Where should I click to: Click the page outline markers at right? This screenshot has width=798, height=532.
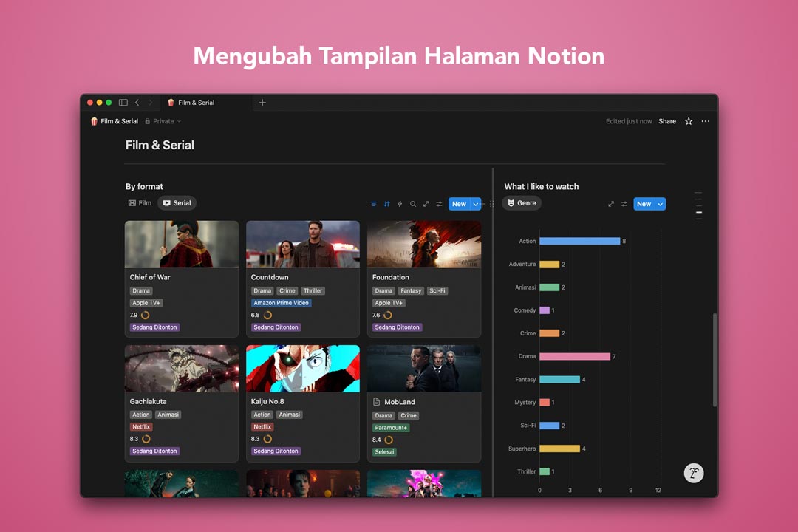tap(699, 205)
